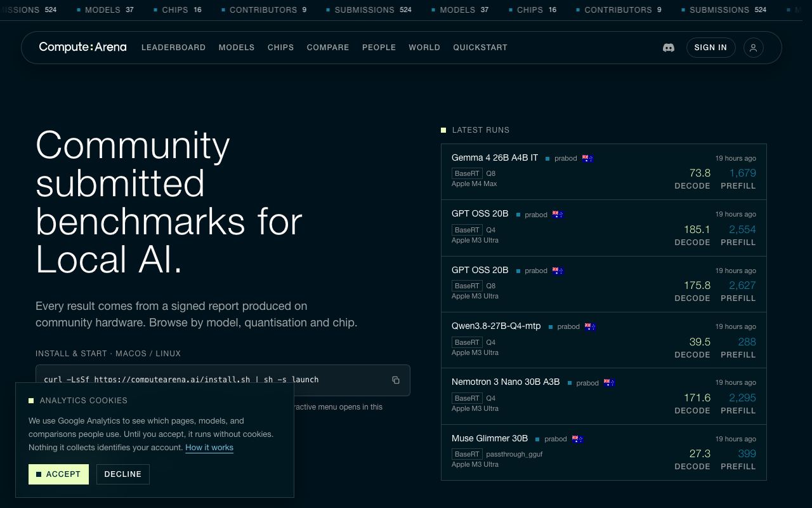
Task: Click the flag next to Gemma 4 26B
Action: click(x=587, y=158)
